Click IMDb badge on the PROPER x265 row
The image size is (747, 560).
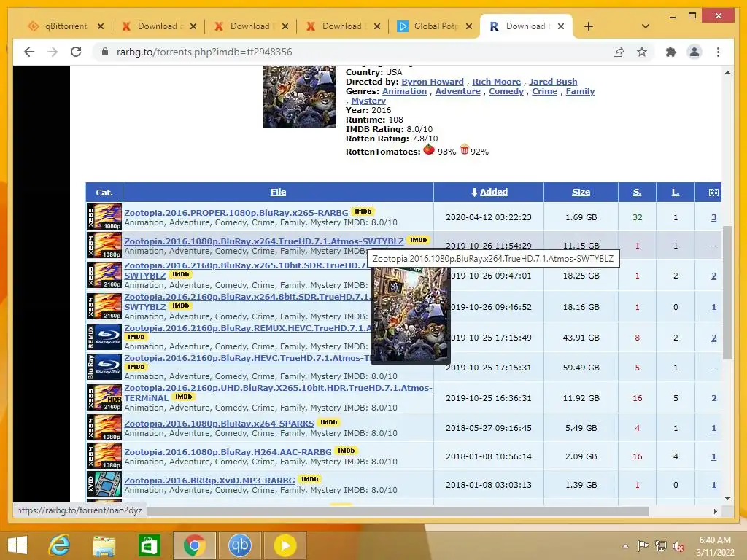(363, 211)
